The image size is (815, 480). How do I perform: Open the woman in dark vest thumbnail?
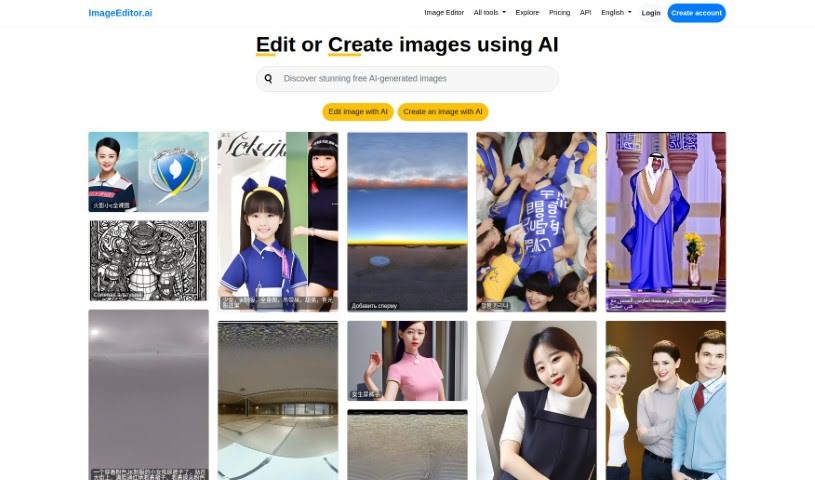[536, 400]
